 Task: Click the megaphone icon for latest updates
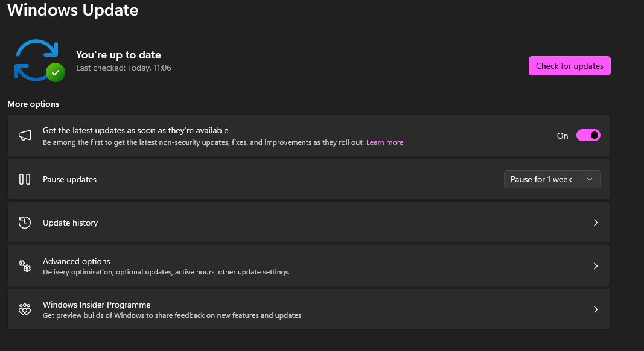tap(25, 136)
